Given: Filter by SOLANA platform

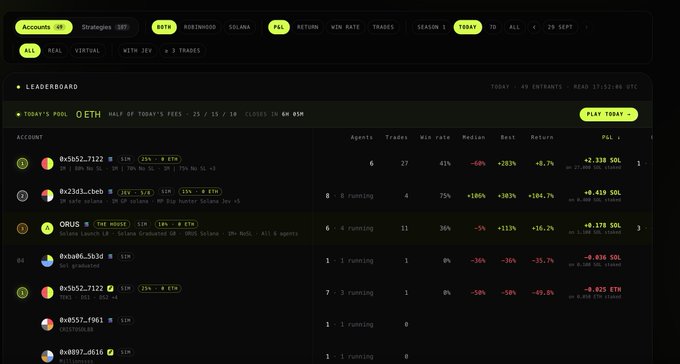Looking at the screenshot, I should 239,27.
